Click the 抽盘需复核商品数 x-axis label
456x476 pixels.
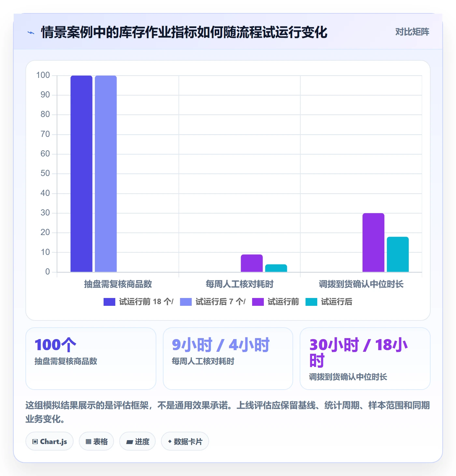118,284
